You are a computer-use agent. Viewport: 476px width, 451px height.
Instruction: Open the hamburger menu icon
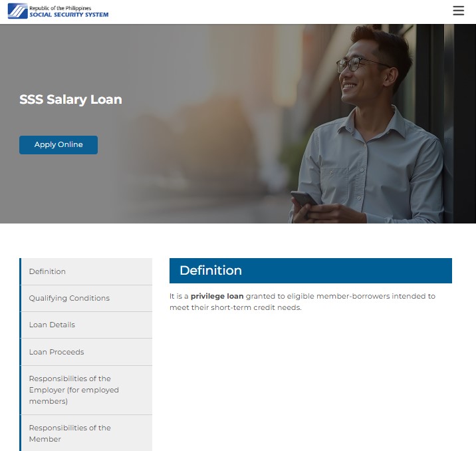coord(459,11)
